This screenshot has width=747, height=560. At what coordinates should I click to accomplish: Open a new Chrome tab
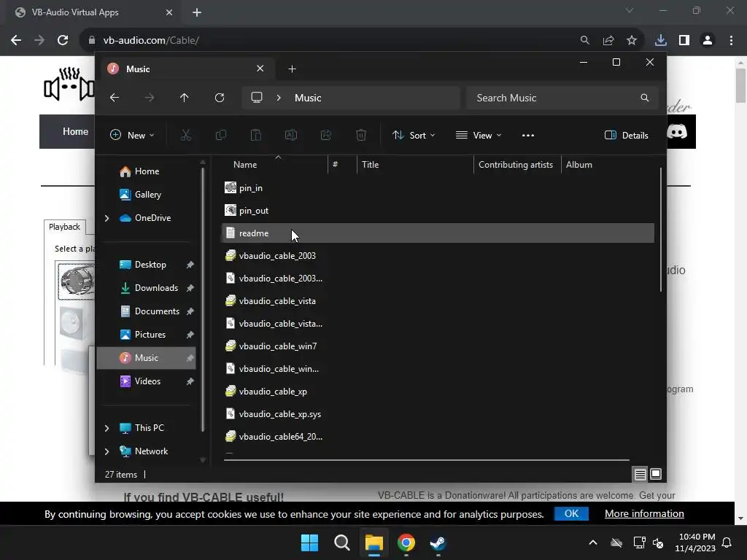(x=197, y=12)
